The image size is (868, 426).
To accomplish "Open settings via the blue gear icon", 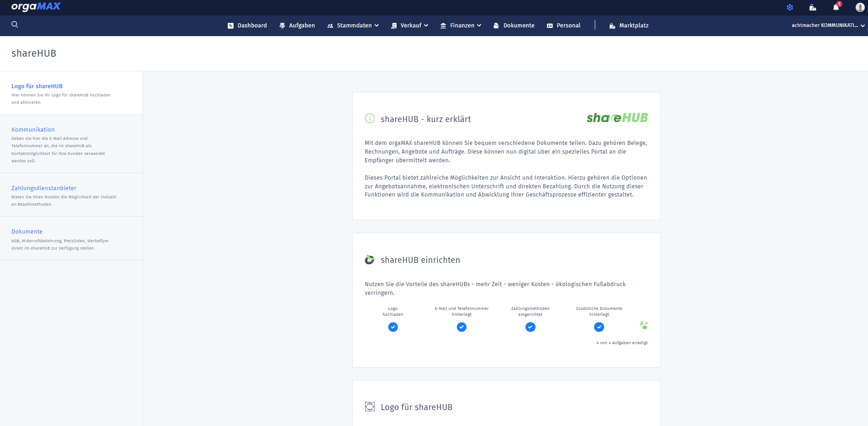I will 790,7.
